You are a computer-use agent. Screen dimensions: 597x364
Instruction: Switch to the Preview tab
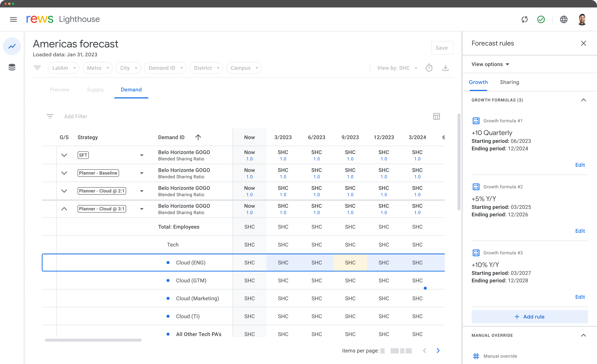pos(60,90)
